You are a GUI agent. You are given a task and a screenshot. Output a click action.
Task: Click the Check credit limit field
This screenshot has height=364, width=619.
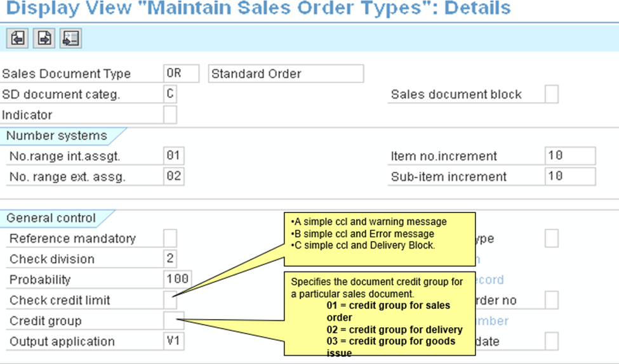[x=170, y=300]
